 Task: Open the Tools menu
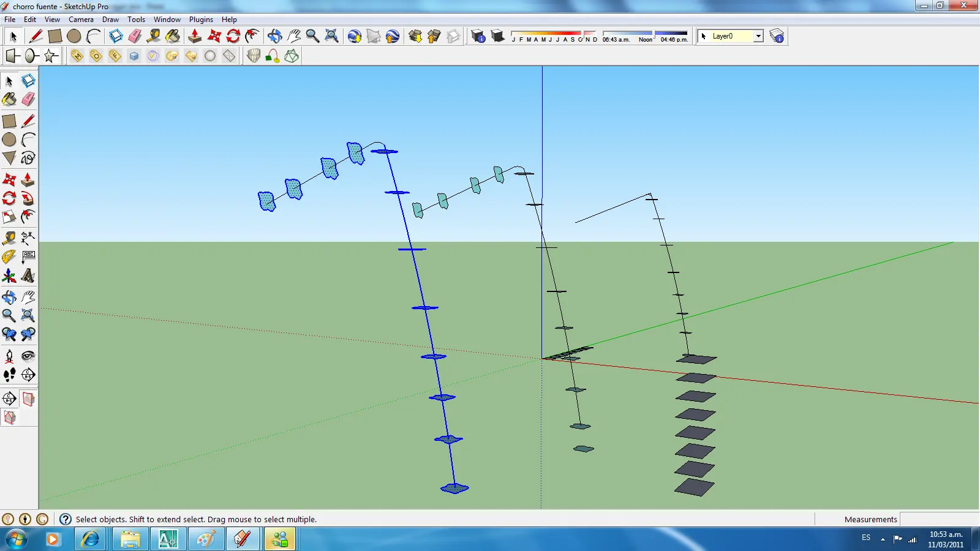click(136, 19)
